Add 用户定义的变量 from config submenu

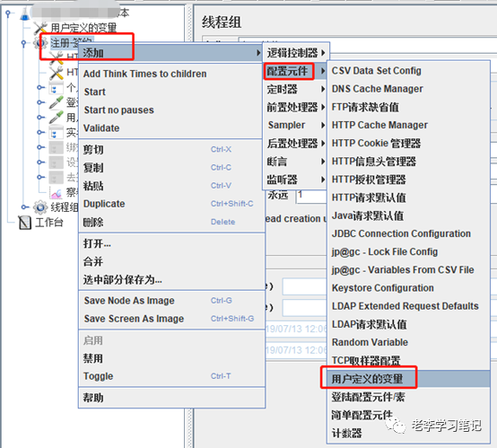pyautogui.click(x=408, y=379)
